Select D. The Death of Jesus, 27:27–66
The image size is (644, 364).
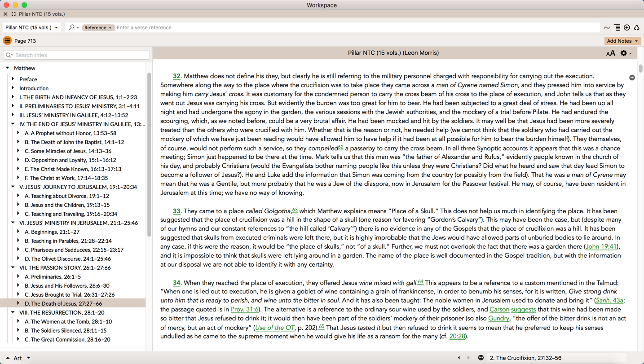(63, 303)
